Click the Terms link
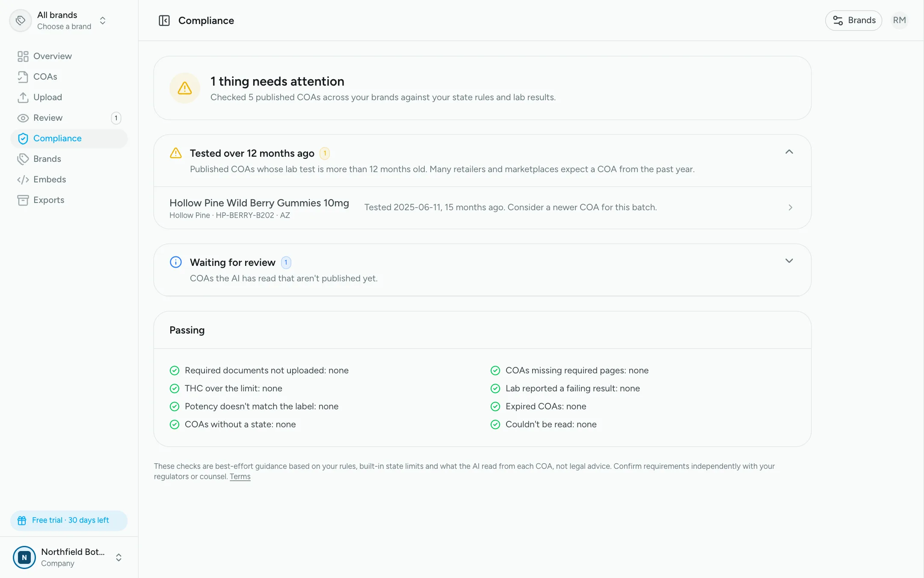 point(240,477)
